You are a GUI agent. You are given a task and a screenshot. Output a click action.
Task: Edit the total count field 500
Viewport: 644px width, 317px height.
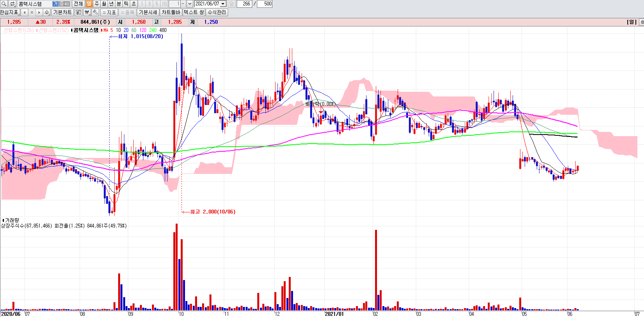click(265, 4)
